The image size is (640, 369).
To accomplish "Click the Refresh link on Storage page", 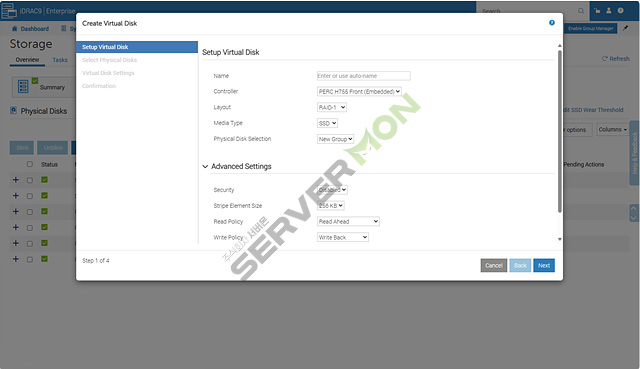I will pos(616,59).
